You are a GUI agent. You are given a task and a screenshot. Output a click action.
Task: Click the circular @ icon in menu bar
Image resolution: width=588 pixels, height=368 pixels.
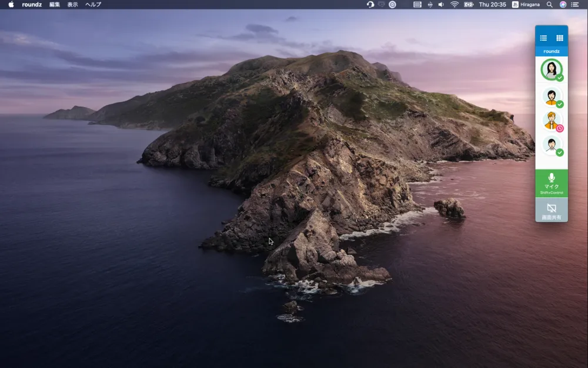392,5
